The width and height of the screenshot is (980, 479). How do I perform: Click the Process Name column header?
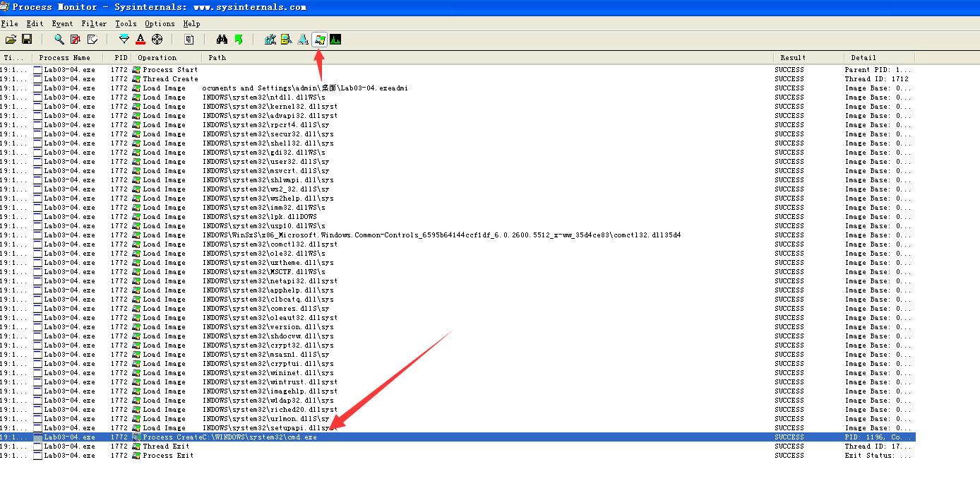(x=68, y=58)
